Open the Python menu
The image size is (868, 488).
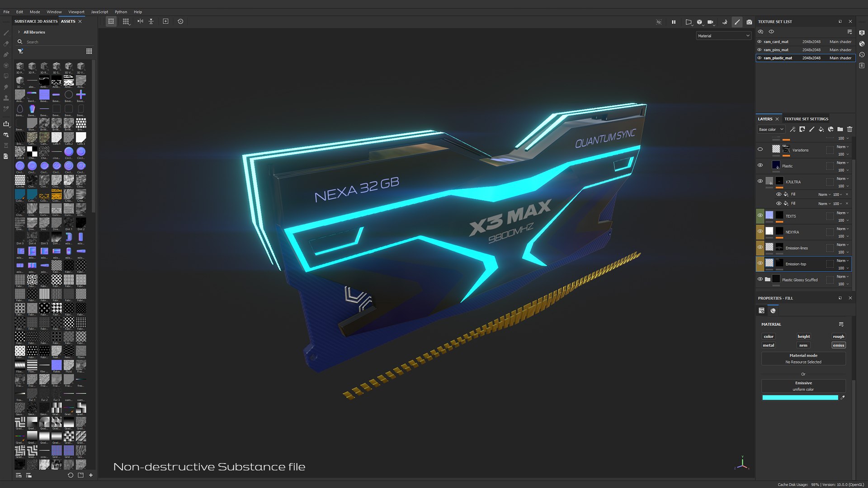121,12
